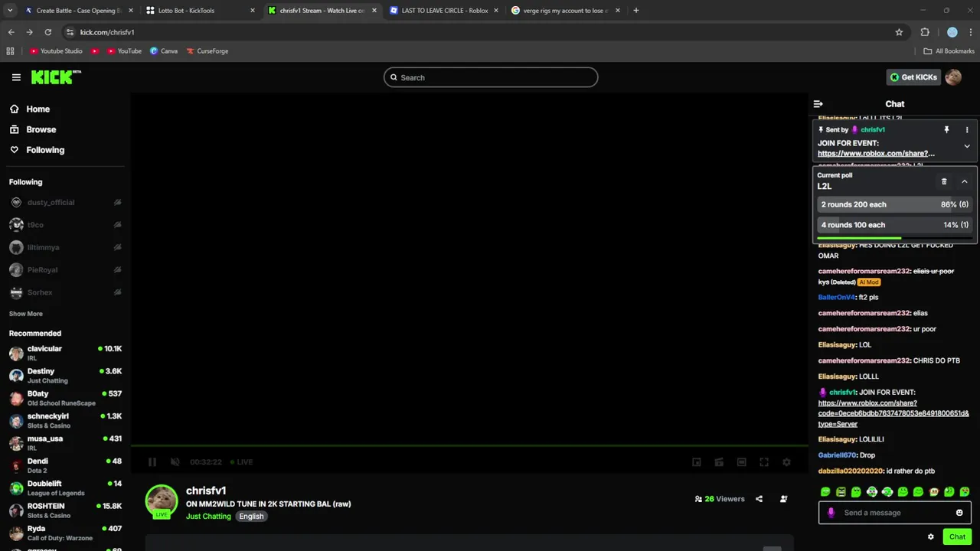Open recommended channel schneckyirl
Viewport: 980px width, 551px height.
click(65, 421)
